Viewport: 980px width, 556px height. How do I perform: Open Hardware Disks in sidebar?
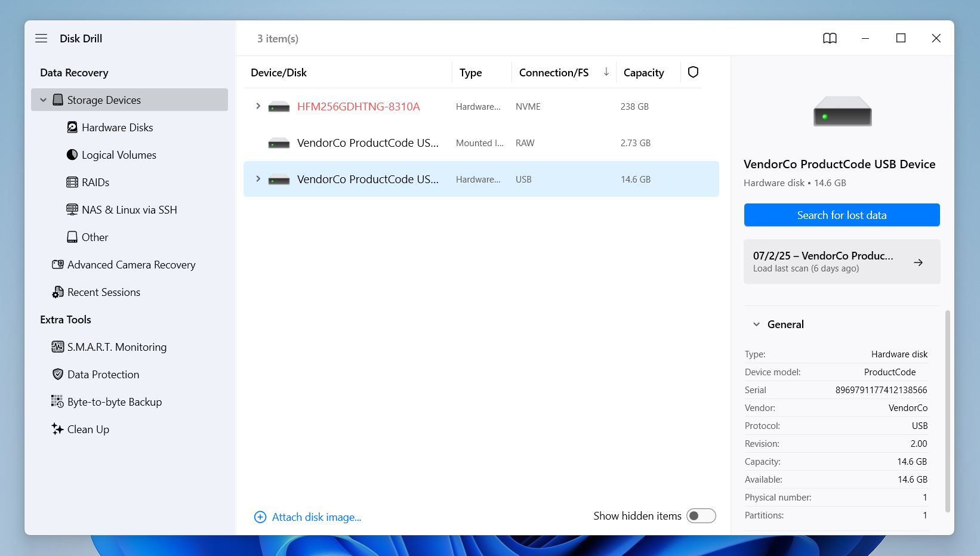click(x=117, y=128)
